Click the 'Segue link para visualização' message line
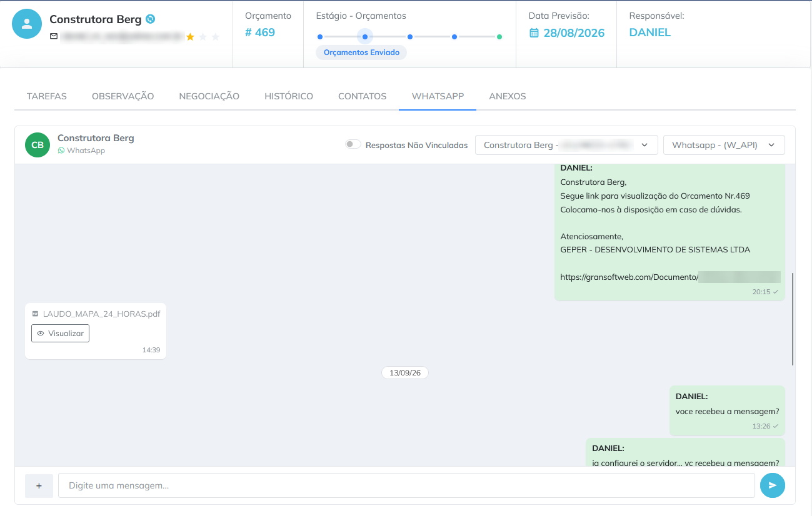The image size is (812, 516). tap(655, 196)
